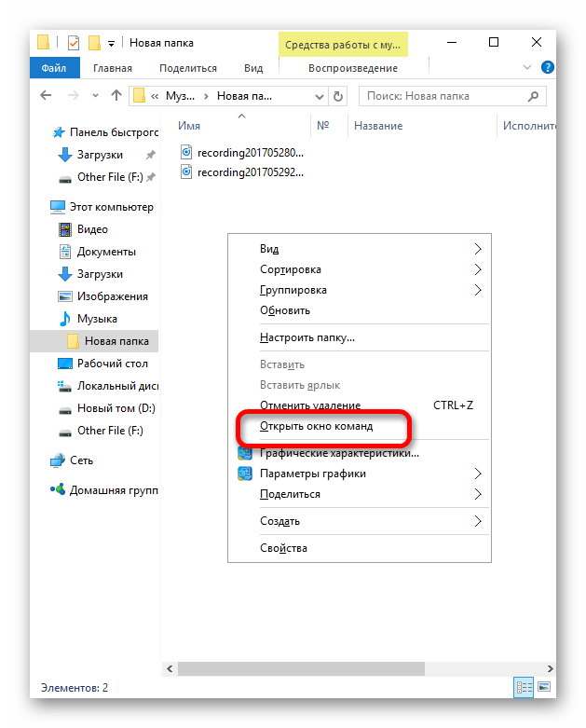Open the Группировка submenu
This screenshot has width=586, height=728.
point(359,290)
